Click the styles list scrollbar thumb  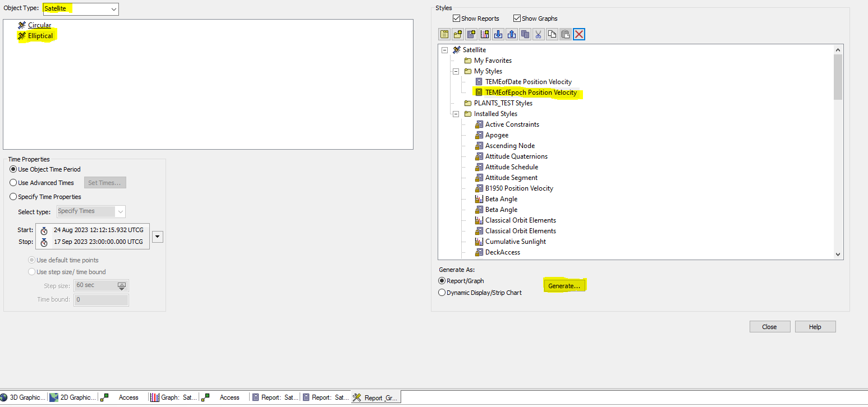pos(838,77)
